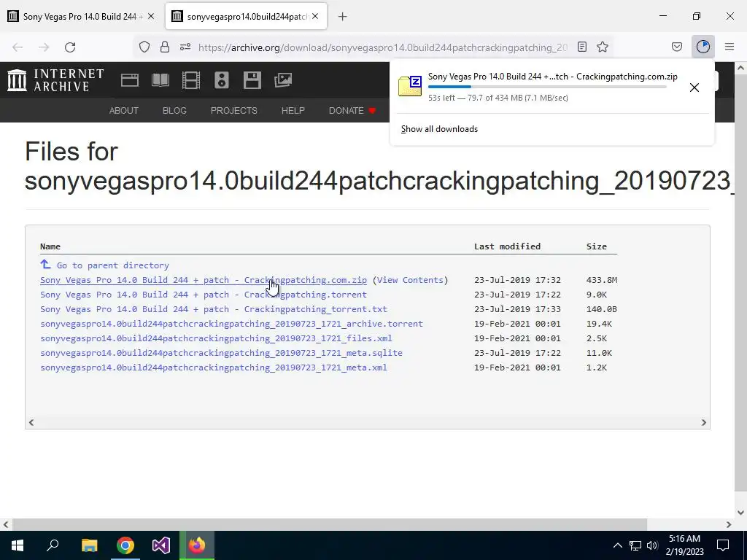Open the Crackingpatching.torrent link
The height and width of the screenshot is (560, 747).
(x=204, y=295)
